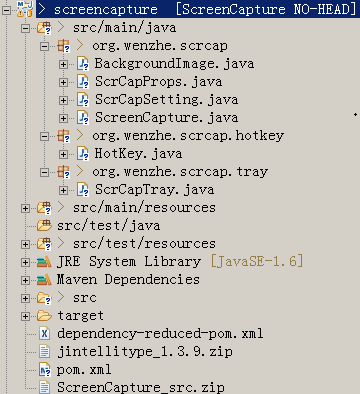360x394 pixels.
Task: Expand JRE System Library node
Action: click(25, 262)
